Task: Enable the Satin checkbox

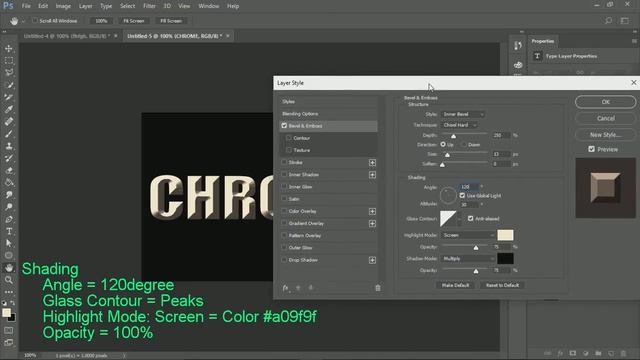Action: coord(284,199)
